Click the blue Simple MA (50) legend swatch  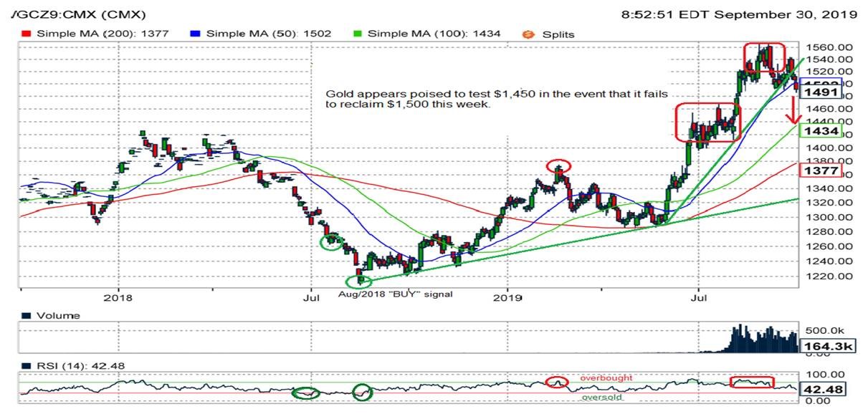click(x=195, y=34)
